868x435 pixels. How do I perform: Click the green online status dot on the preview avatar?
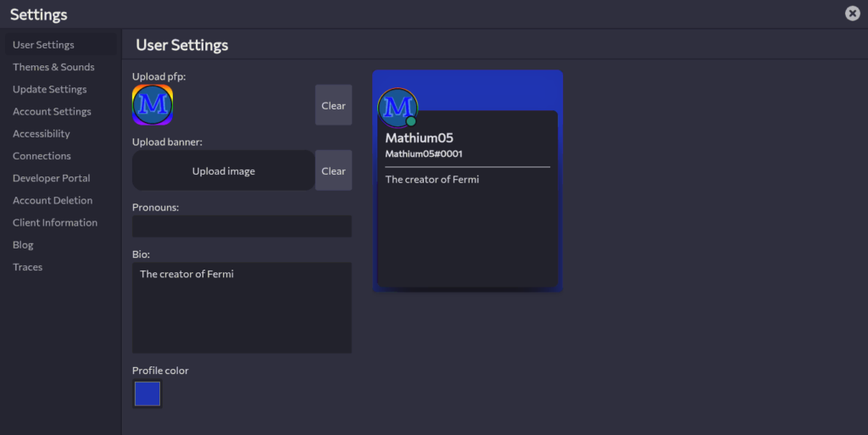(x=411, y=121)
